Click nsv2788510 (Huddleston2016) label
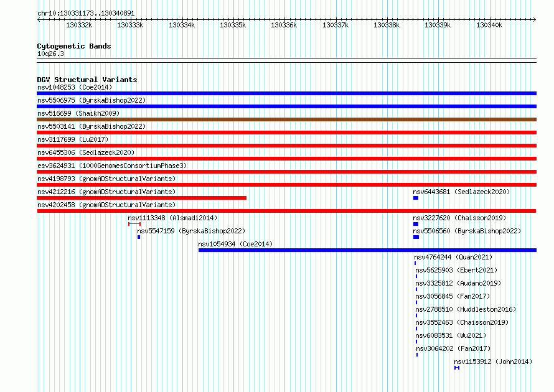554x392 pixels. click(466, 309)
